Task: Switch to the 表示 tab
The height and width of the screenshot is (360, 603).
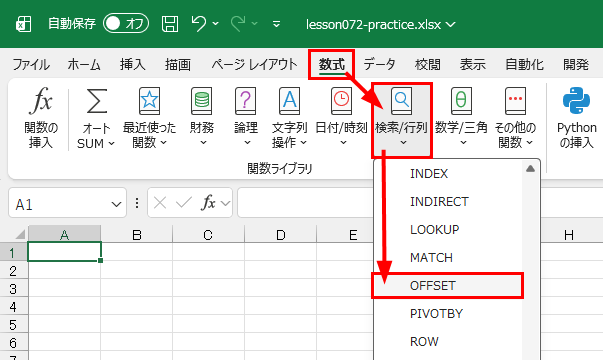Action: (473, 64)
